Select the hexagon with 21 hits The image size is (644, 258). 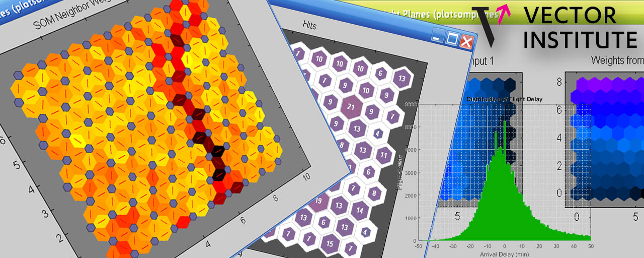coord(351,106)
